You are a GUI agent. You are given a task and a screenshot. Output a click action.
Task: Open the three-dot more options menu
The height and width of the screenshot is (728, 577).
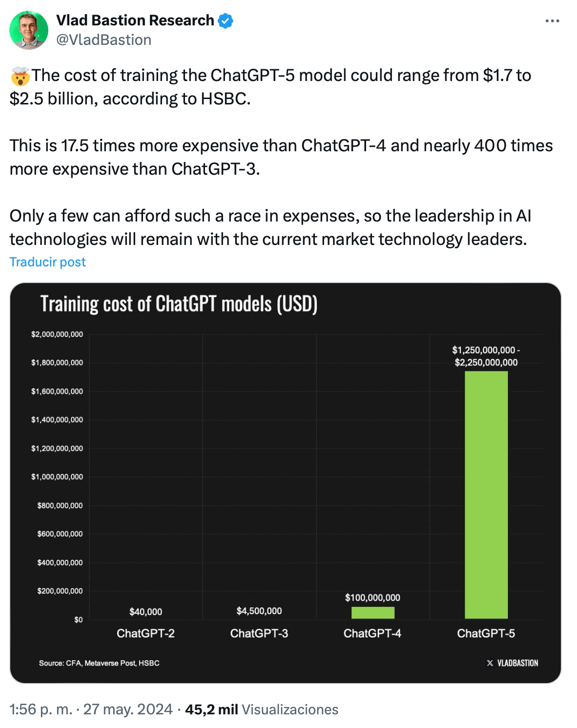(552, 21)
